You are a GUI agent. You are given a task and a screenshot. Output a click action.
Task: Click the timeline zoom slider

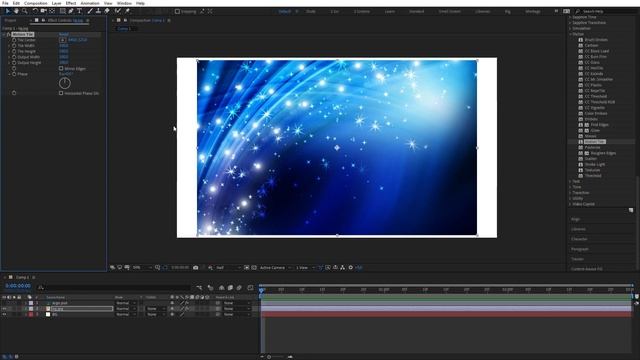coord(269,357)
